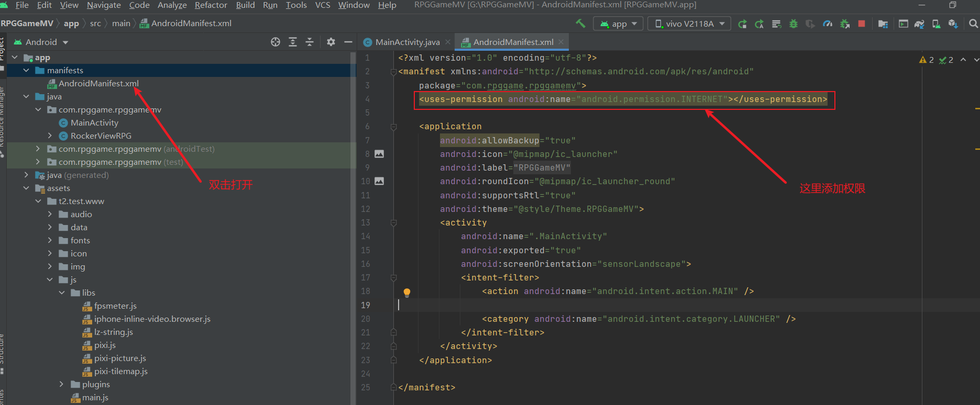980x405 pixels.
Task: Expand the RockerViewRPG class node
Action: point(50,136)
